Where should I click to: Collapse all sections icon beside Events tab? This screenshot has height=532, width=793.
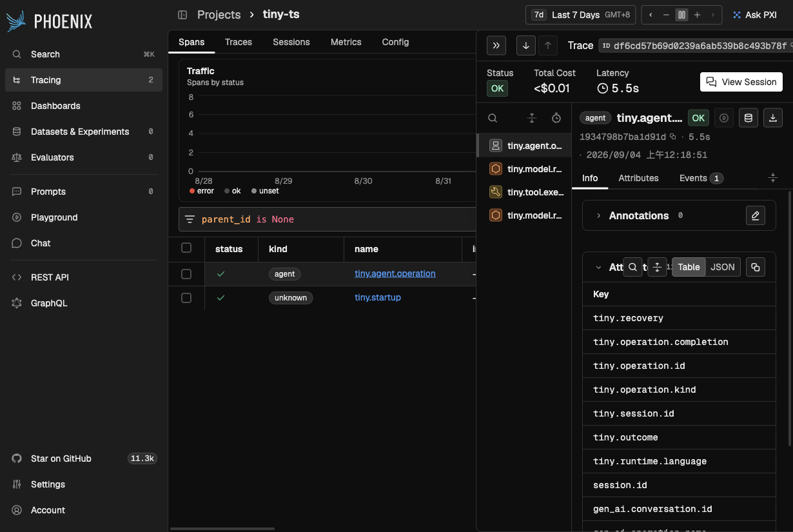pyautogui.click(x=774, y=178)
